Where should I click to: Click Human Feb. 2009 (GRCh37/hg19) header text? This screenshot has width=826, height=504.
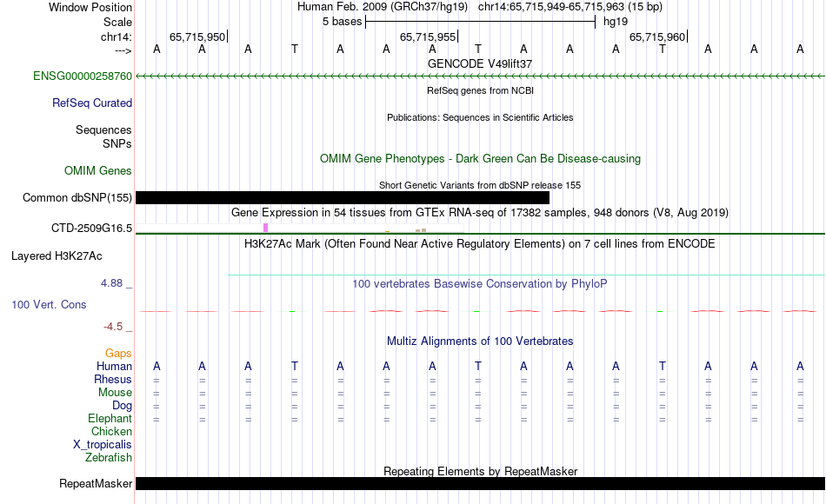coord(383,7)
